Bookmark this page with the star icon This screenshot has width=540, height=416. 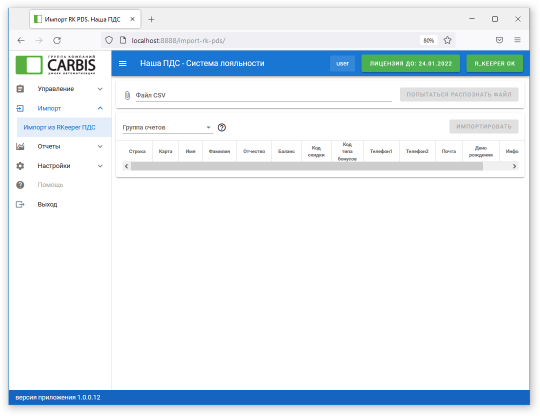447,40
